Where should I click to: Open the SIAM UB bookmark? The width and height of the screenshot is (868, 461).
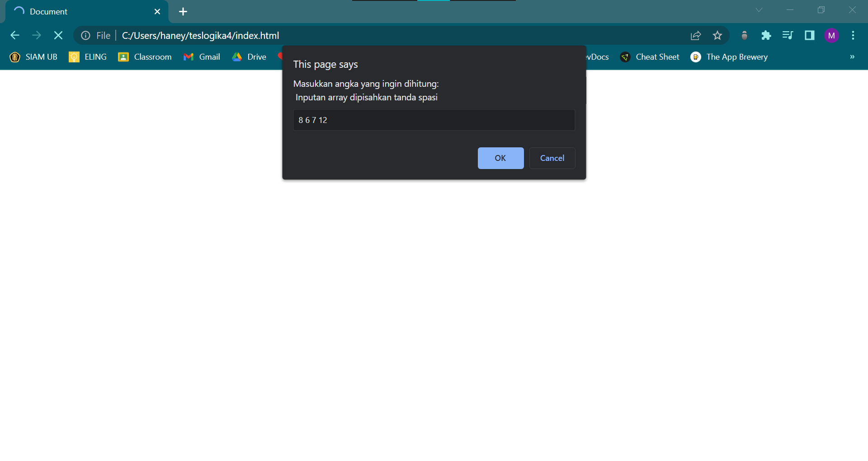pyautogui.click(x=33, y=57)
